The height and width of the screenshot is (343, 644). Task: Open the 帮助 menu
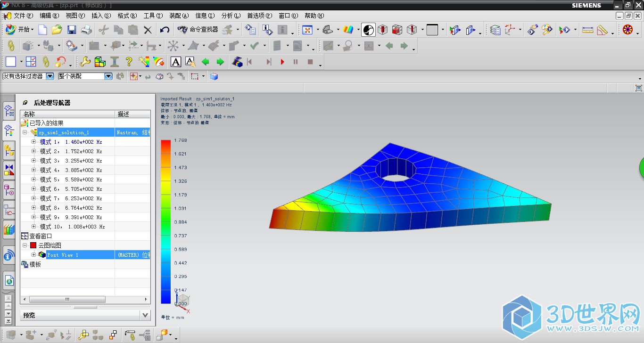point(314,16)
